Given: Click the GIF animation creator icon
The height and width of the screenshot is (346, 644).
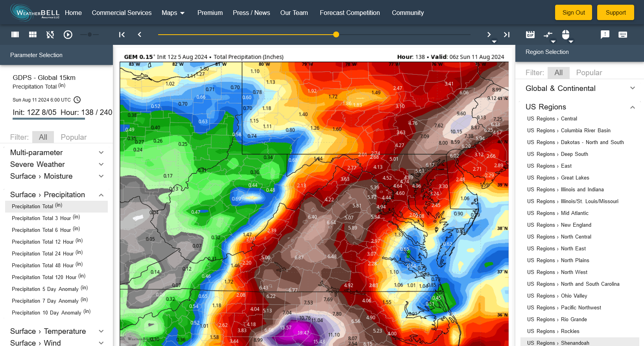Looking at the screenshot, I should click(530, 35).
